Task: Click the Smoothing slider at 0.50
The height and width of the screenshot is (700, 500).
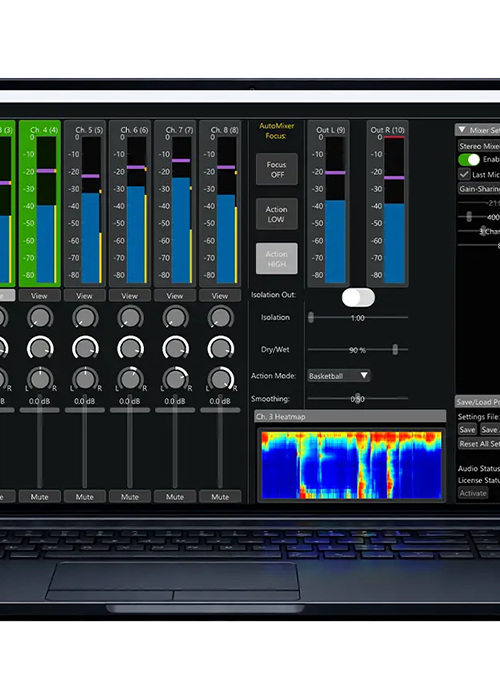Action: tap(358, 398)
